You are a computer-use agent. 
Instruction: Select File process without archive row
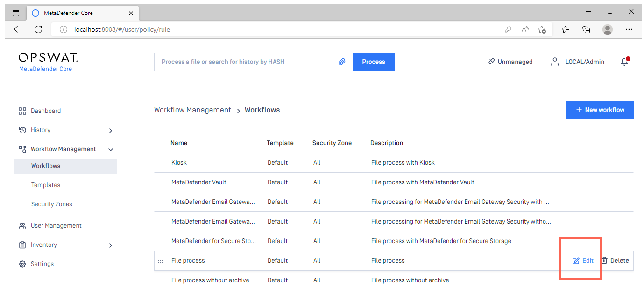point(394,280)
